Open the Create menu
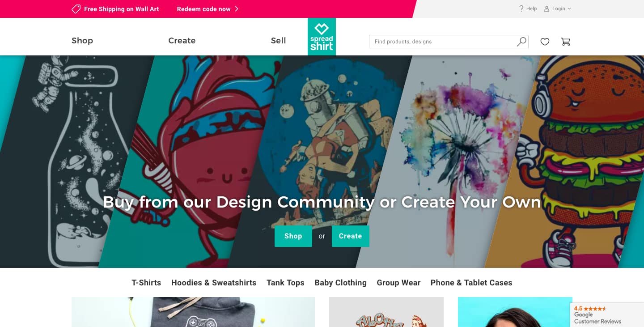 pyautogui.click(x=182, y=41)
